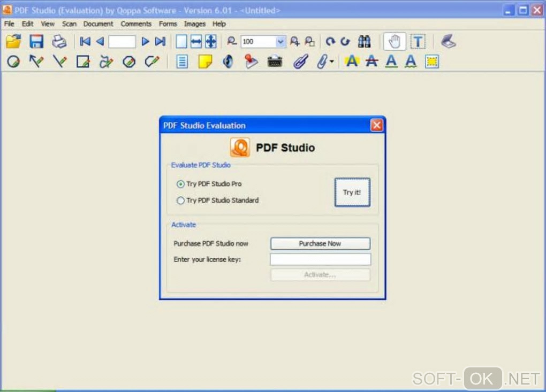546x392 pixels.
Task: Select Try PDF Studio Standard option
Action: coord(218,201)
